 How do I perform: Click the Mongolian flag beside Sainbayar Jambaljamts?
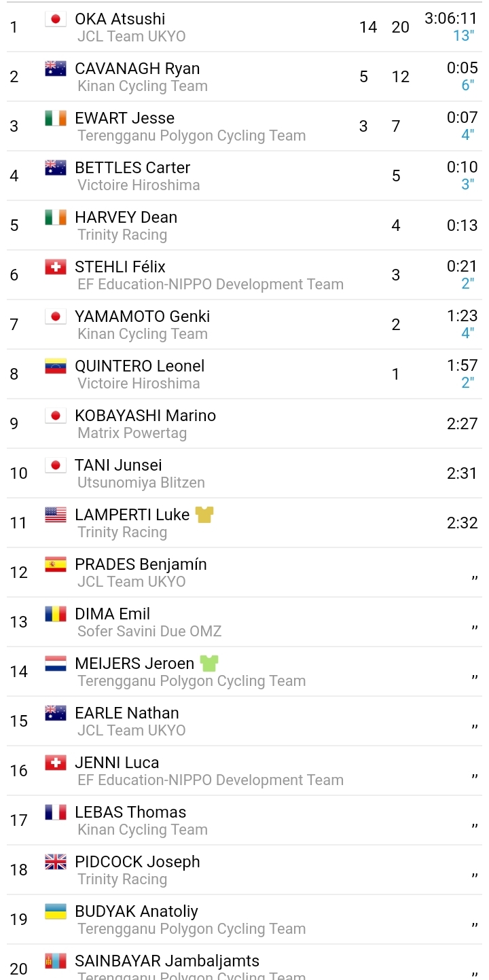(x=56, y=961)
